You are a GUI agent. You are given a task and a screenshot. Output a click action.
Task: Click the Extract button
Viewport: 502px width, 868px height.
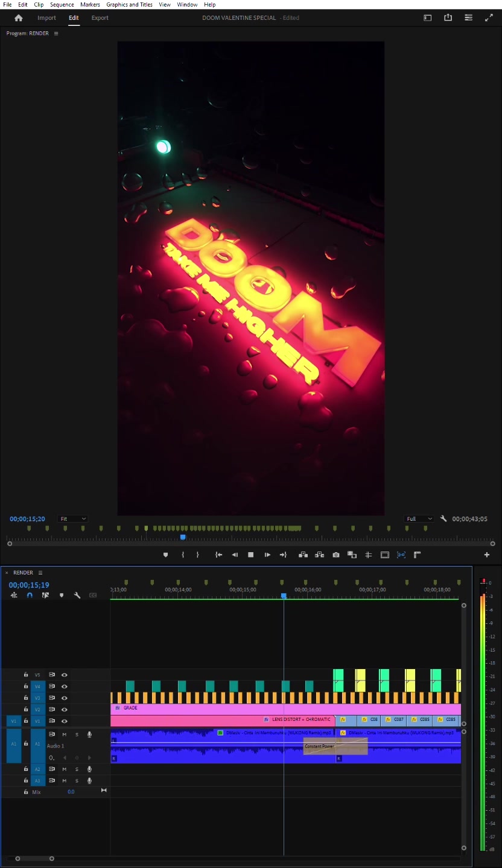[320, 555]
